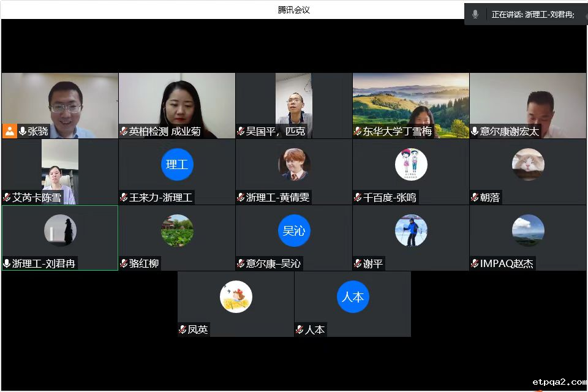Click the muted mic icon beside 英柏检测 成业菊
The image size is (588, 392).
[x=123, y=131]
